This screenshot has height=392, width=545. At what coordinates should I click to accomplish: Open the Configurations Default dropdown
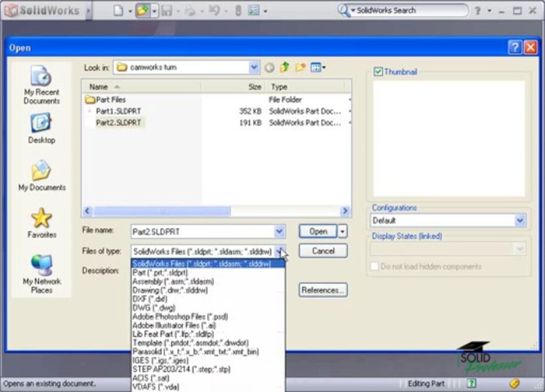(520, 220)
